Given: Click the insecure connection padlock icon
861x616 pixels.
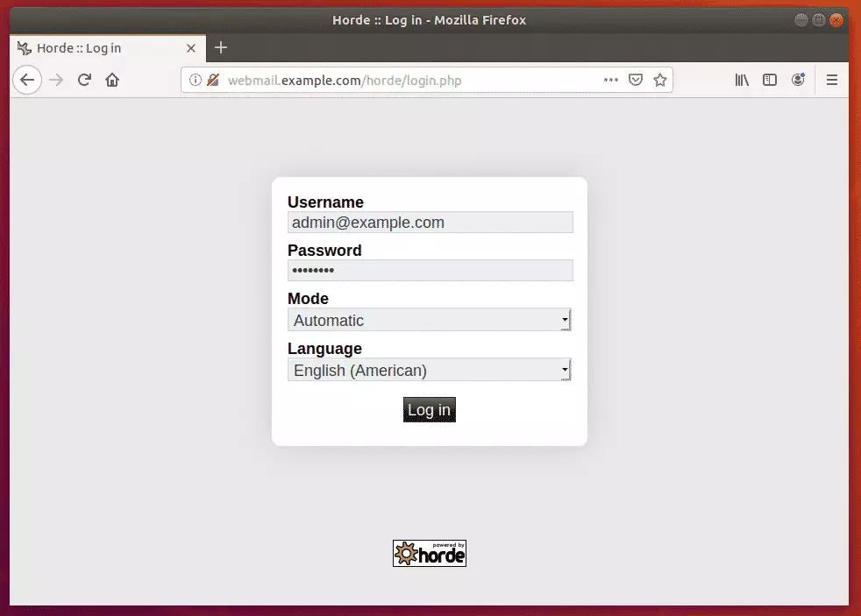Looking at the screenshot, I should point(213,80).
